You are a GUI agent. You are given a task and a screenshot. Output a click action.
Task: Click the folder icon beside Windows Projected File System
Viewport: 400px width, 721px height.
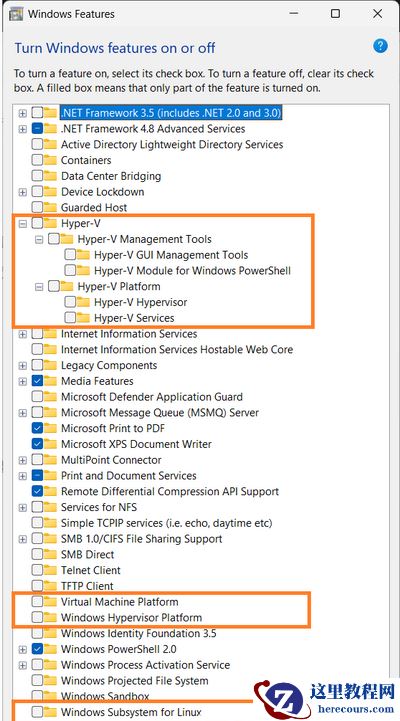pos(50,680)
